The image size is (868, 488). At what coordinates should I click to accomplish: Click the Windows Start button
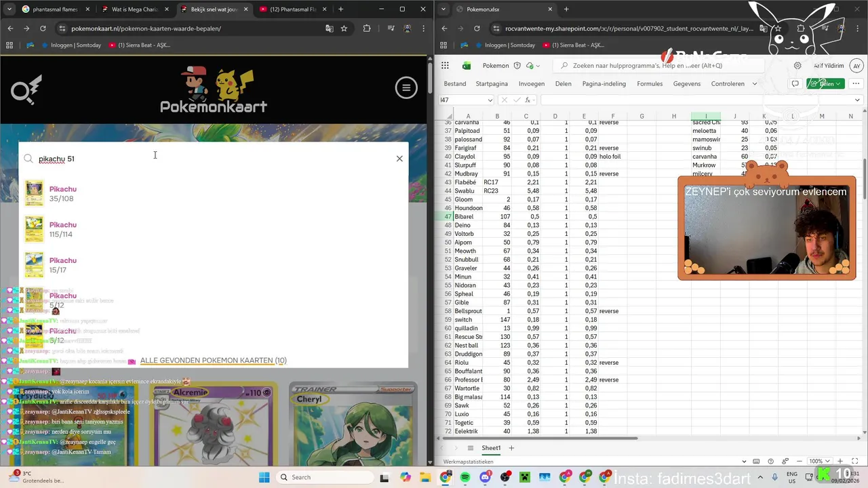point(264,477)
